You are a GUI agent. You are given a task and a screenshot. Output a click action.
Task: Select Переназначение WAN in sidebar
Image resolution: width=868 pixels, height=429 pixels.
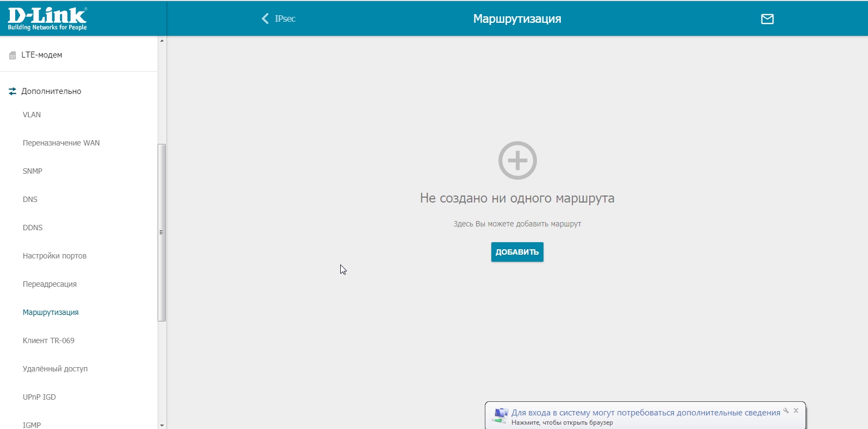pos(61,143)
